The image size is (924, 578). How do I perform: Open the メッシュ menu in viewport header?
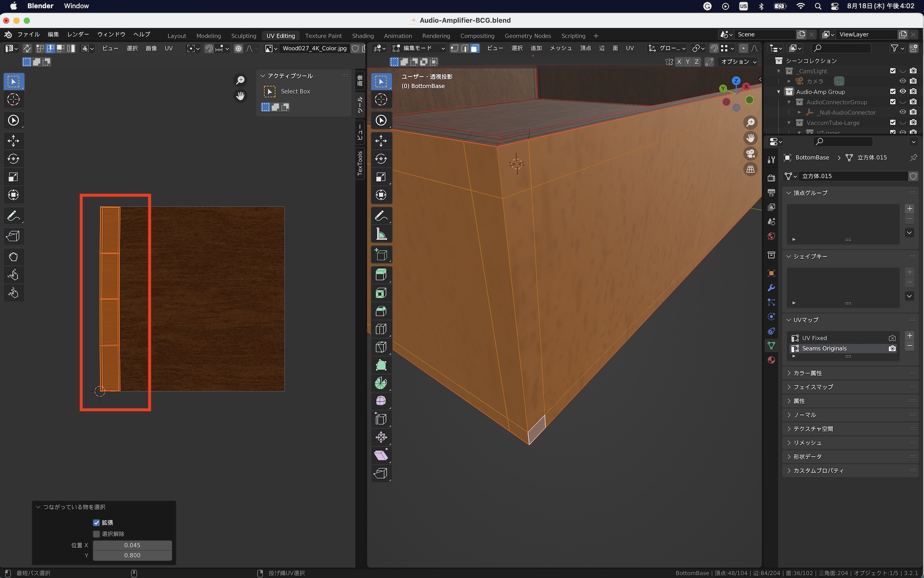point(560,48)
